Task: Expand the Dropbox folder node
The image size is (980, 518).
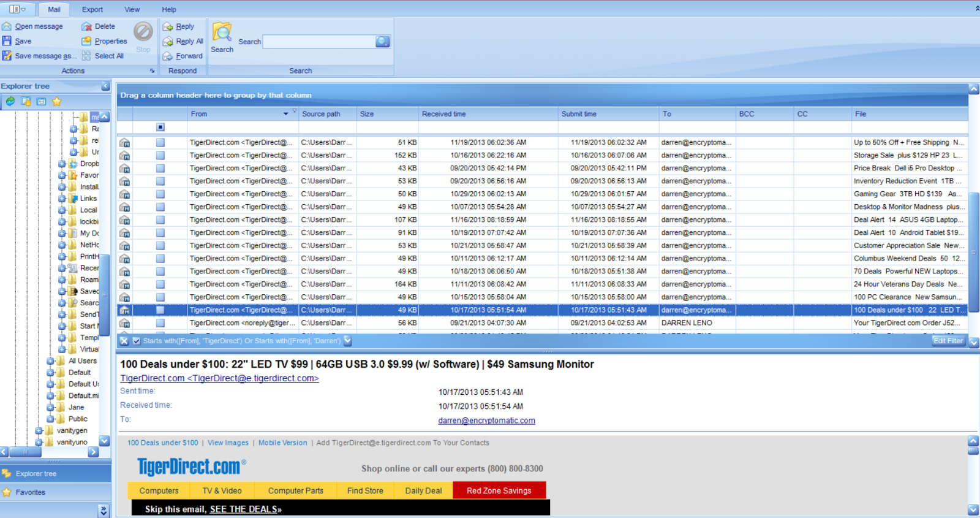Action: 62,164
